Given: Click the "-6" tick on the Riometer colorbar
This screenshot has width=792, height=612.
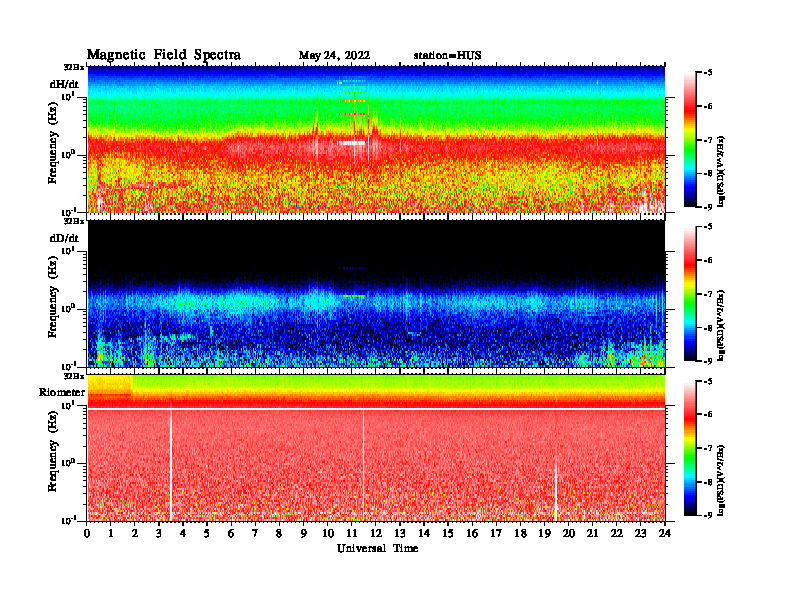Looking at the screenshot, I should 708,414.
